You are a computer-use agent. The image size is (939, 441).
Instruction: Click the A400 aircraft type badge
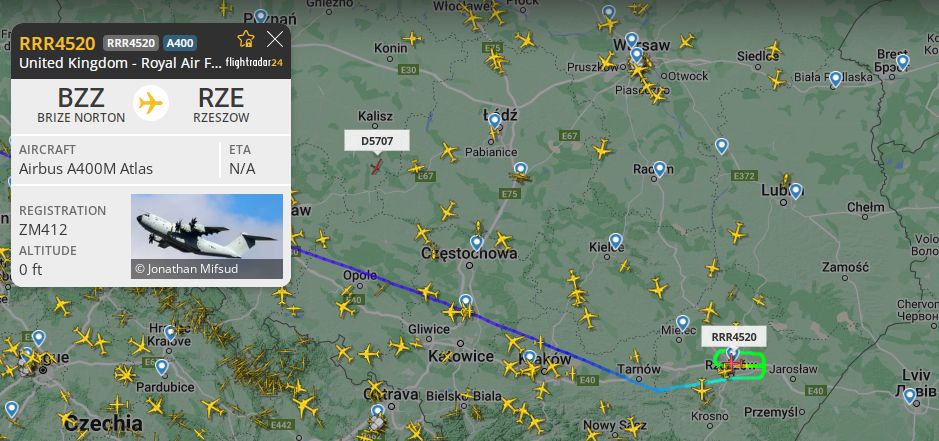coord(180,43)
